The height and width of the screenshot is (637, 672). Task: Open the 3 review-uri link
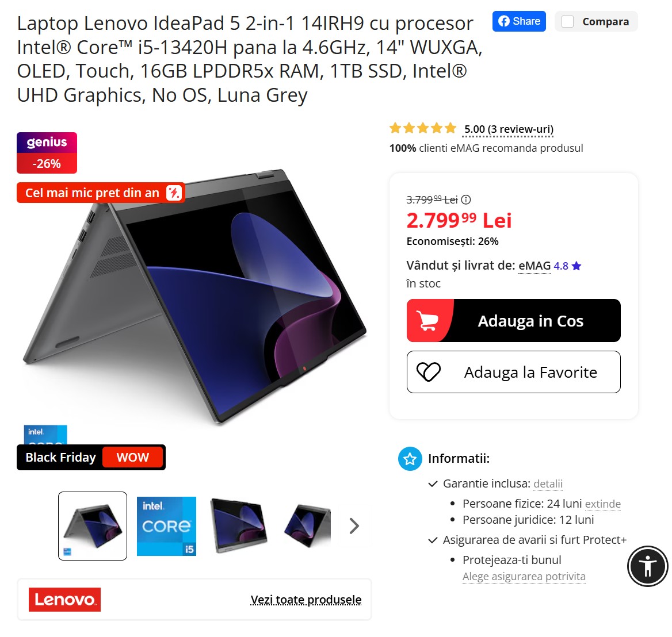click(508, 129)
